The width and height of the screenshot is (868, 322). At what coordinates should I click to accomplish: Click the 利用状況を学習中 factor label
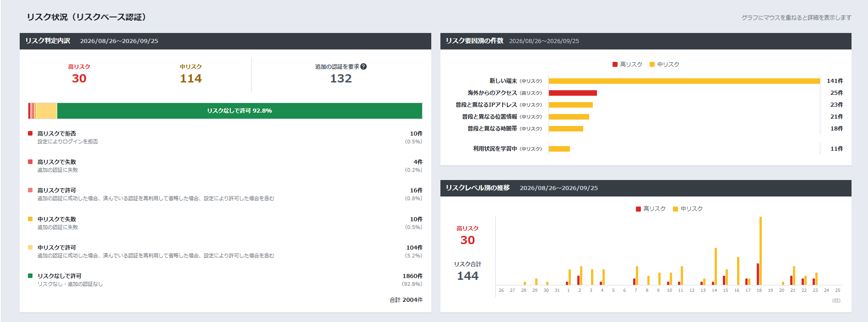(x=495, y=149)
